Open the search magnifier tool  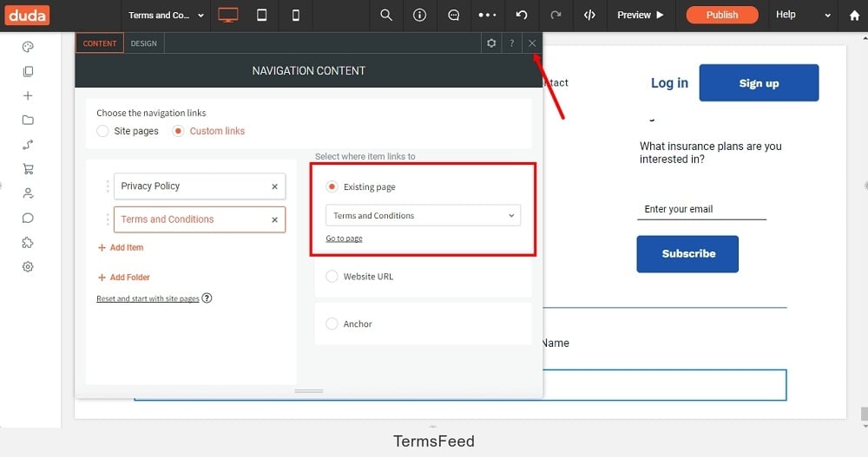(x=386, y=15)
